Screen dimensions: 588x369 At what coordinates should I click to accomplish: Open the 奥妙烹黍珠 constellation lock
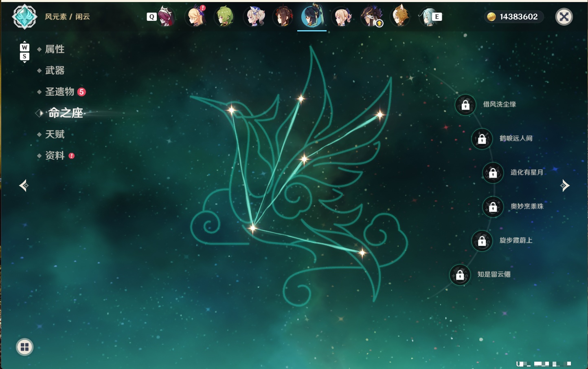click(493, 207)
